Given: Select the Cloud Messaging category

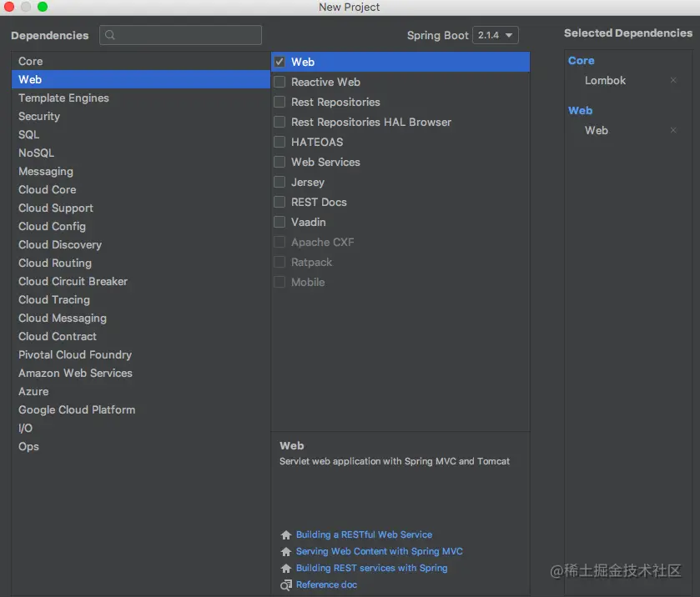Looking at the screenshot, I should (x=141, y=318).
